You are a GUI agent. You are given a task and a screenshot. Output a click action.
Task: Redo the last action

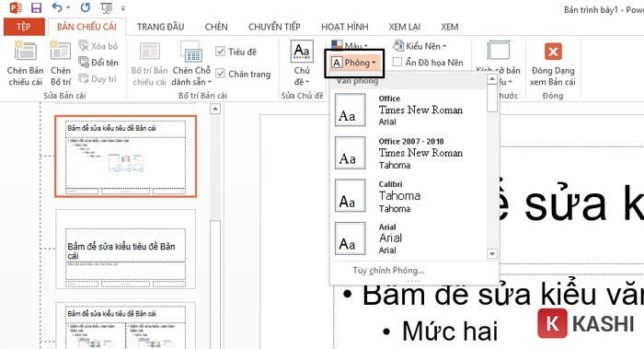click(x=85, y=7)
